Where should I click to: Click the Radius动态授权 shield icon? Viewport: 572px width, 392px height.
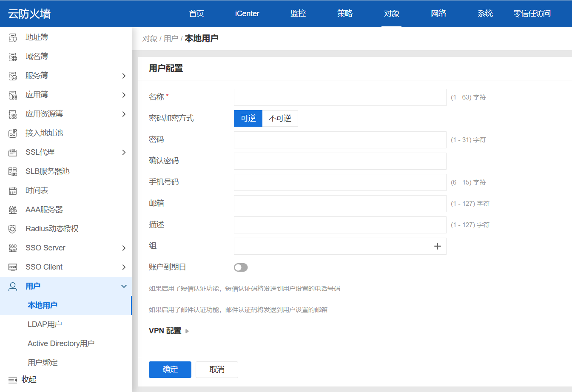pyautogui.click(x=13, y=229)
